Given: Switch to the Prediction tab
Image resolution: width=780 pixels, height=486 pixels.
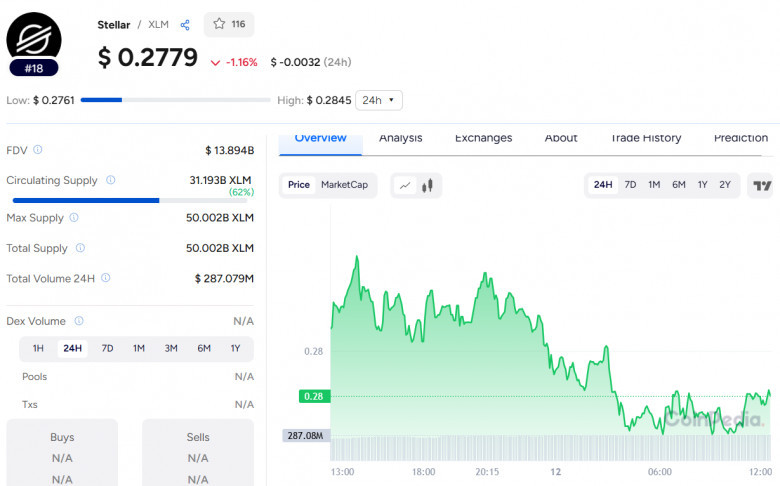Looking at the screenshot, I should (741, 138).
